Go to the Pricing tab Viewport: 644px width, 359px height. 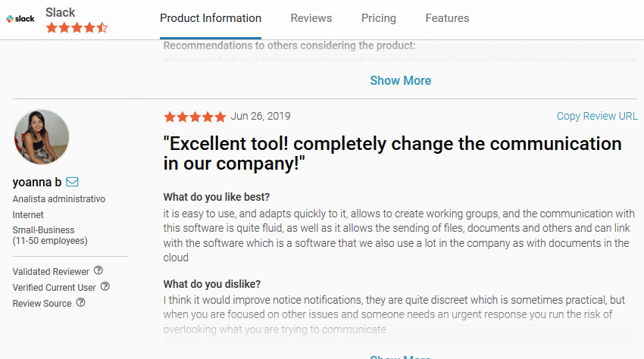point(379,18)
